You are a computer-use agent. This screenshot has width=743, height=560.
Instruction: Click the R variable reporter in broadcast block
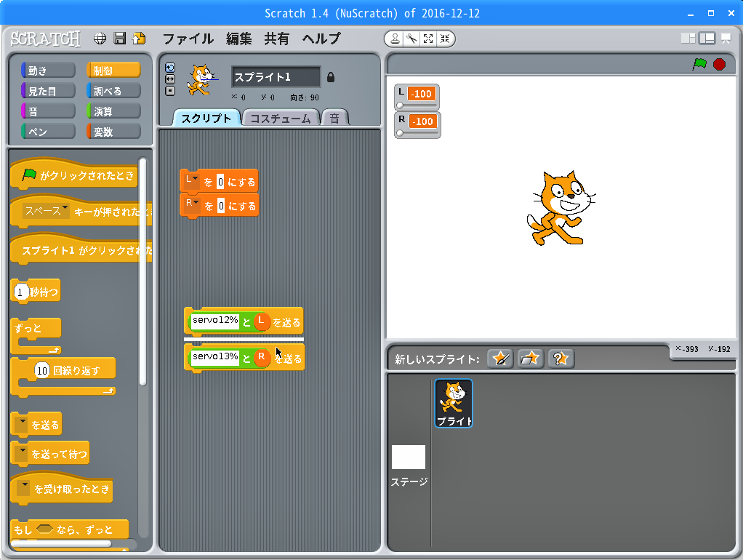click(262, 357)
